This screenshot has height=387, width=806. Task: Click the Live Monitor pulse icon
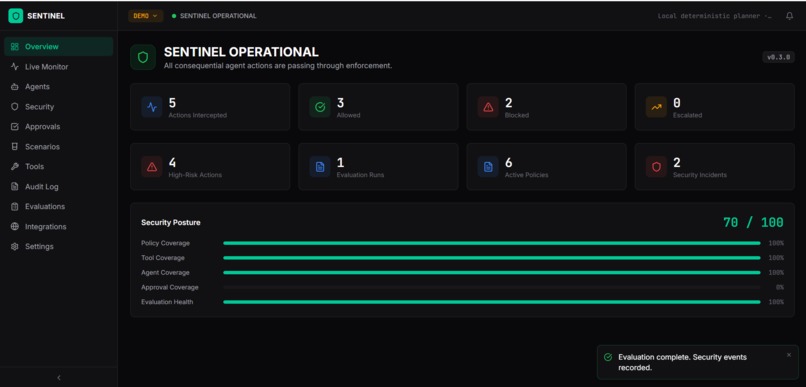pyautogui.click(x=15, y=67)
